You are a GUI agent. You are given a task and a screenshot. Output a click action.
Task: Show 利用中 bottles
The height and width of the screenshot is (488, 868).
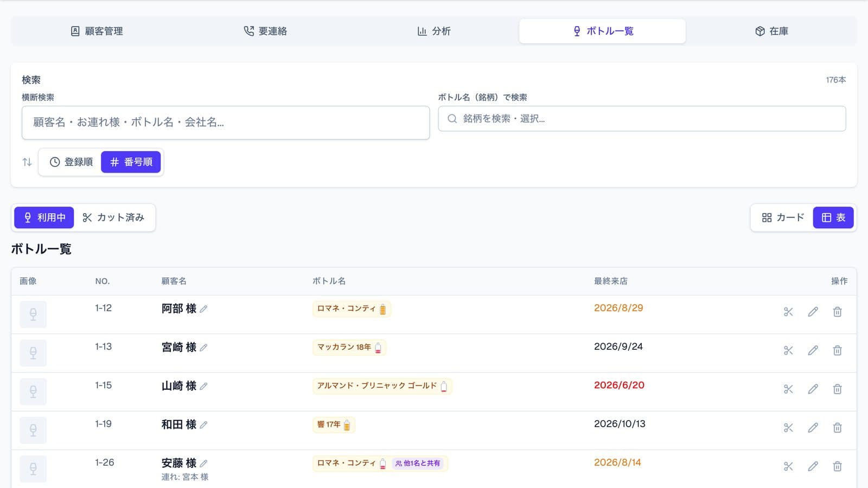click(44, 217)
